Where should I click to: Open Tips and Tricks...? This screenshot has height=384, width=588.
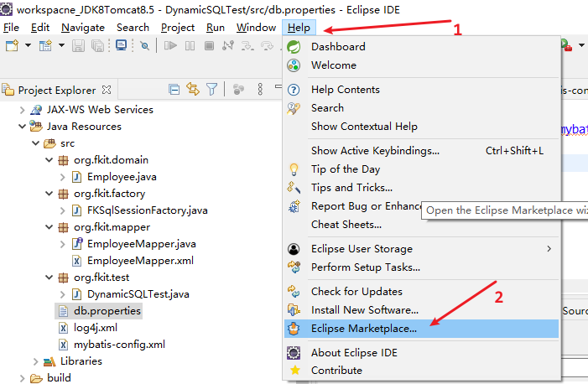tap(422, 188)
